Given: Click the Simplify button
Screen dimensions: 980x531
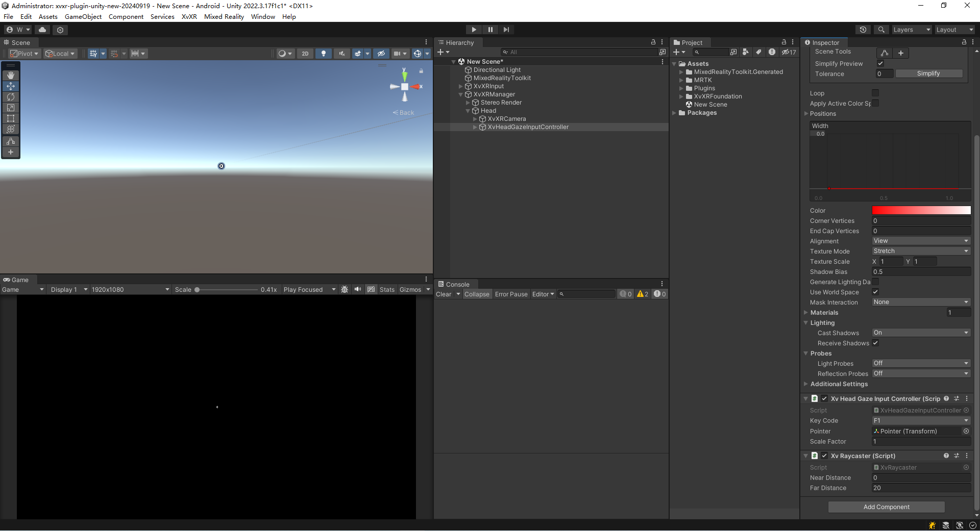Looking at the screenshot, I should (x=928, y=73).
